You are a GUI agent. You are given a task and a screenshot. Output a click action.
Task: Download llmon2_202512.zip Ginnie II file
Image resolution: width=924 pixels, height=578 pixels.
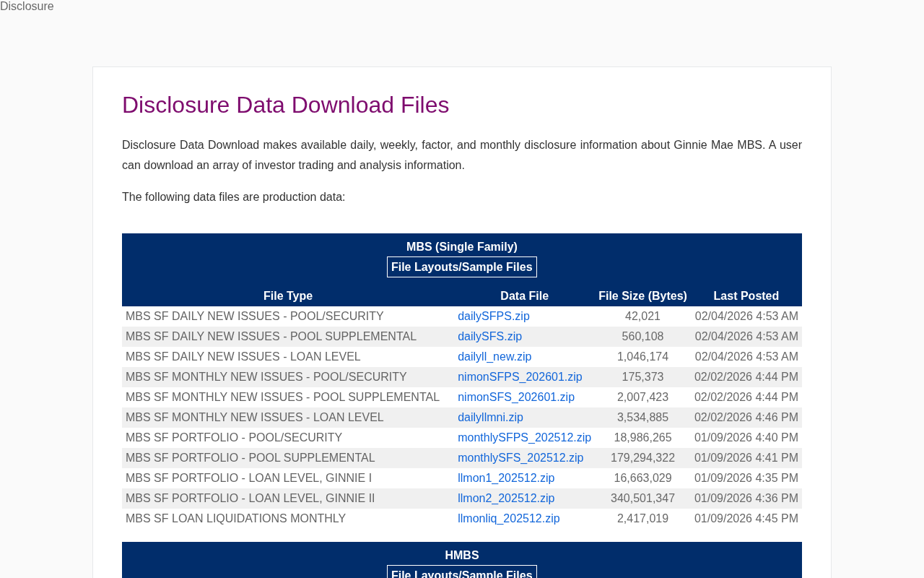click(x=506, y=499)
